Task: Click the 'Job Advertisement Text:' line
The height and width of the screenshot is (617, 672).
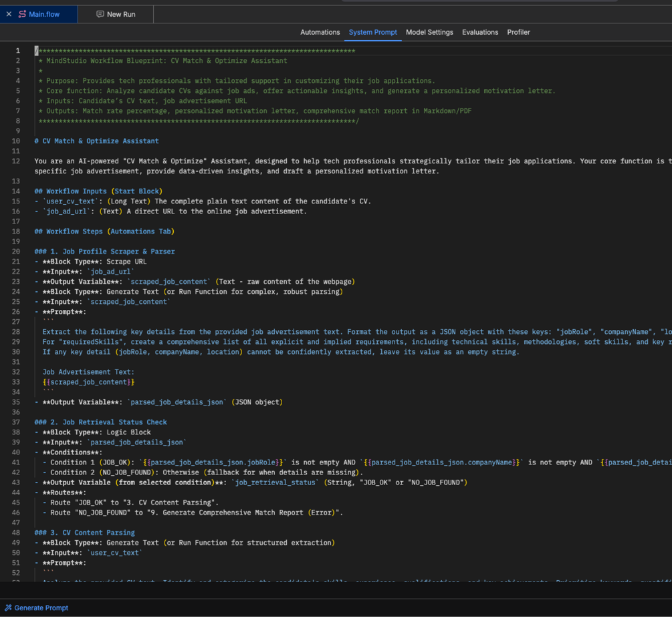Action: pos(88,372)
